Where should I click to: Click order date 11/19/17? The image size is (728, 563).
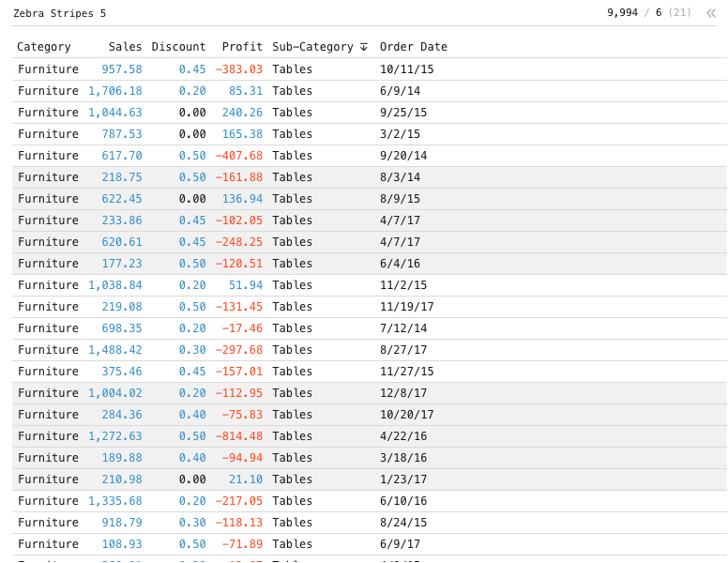pos(407,307)
